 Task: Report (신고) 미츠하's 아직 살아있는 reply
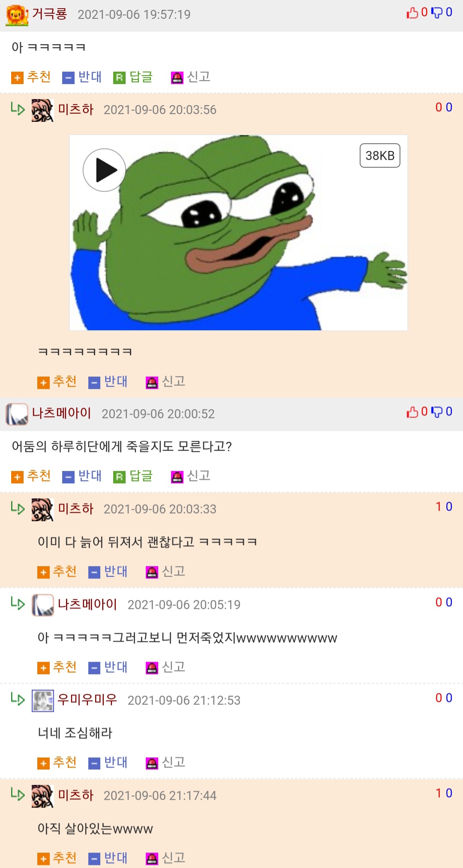(x=165, y=858)
